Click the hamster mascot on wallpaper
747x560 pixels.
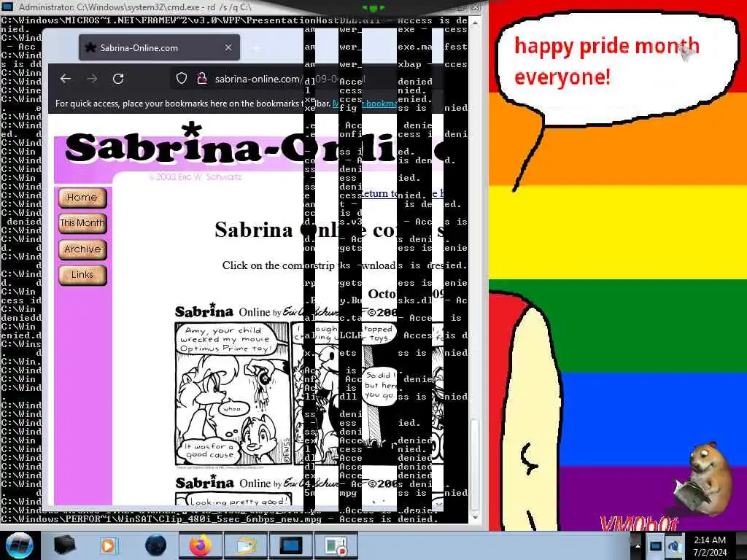(x=704, y=478)
